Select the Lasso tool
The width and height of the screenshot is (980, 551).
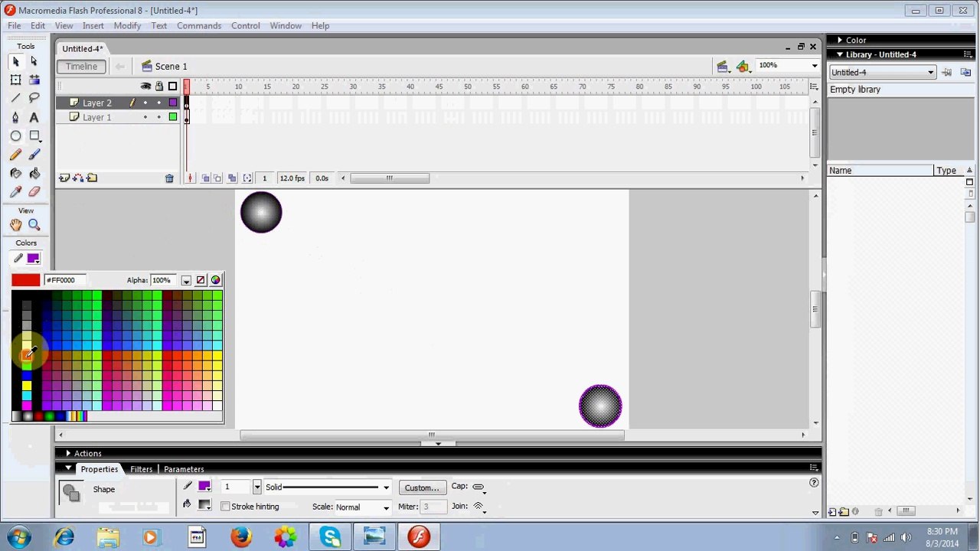[x=34, y=98]
